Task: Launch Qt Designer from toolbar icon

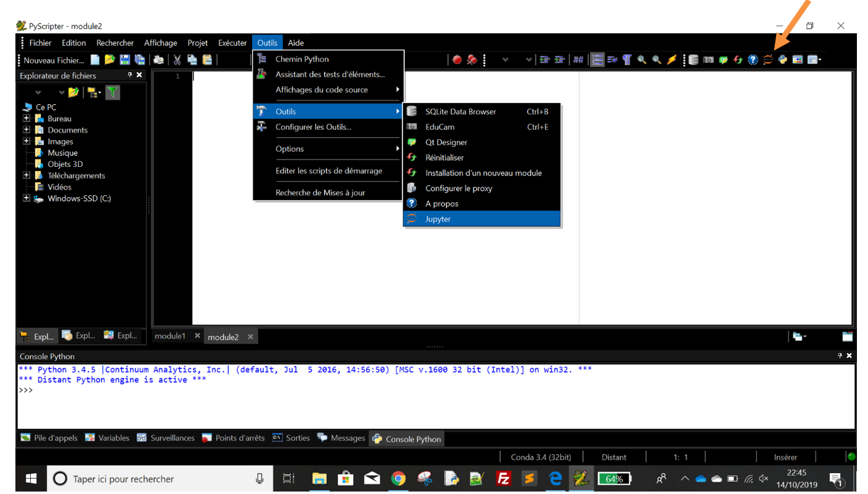Action: pos(723,60)
